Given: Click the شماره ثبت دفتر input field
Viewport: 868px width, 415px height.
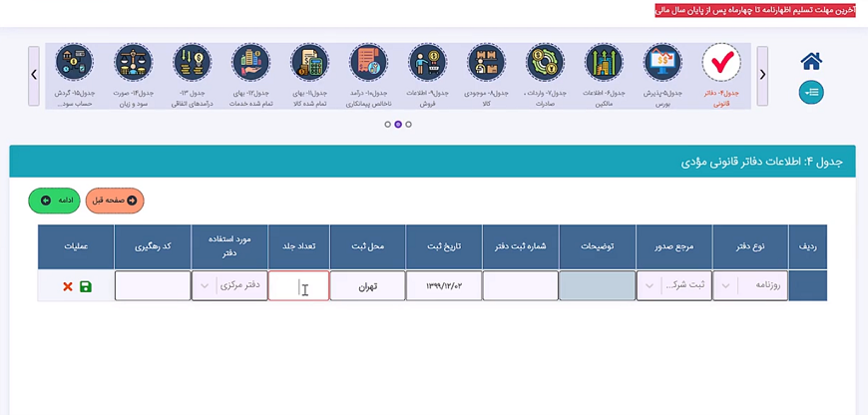Looking at the screenshot, I should 521,286.
